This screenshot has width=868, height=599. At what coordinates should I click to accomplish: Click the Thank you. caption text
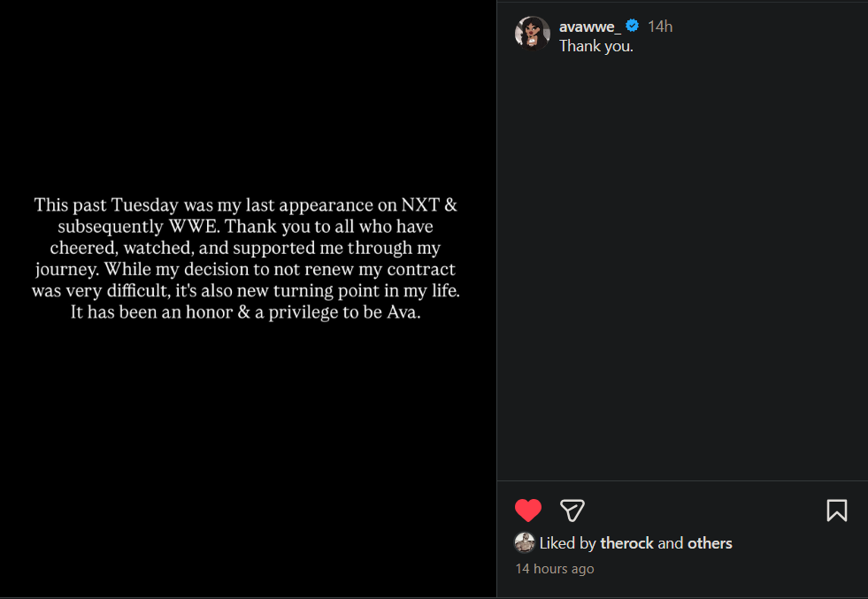pyautogui.click(x=596, y=46)
